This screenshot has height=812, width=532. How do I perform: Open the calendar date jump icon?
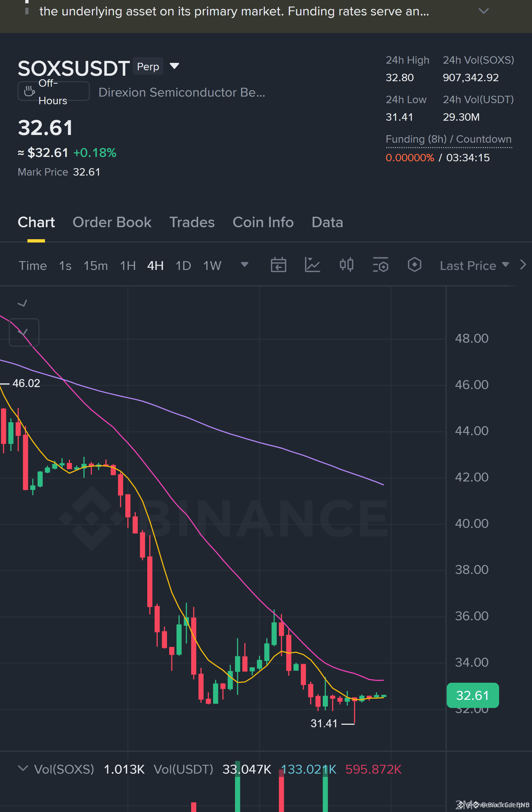[x=278, y=265]
